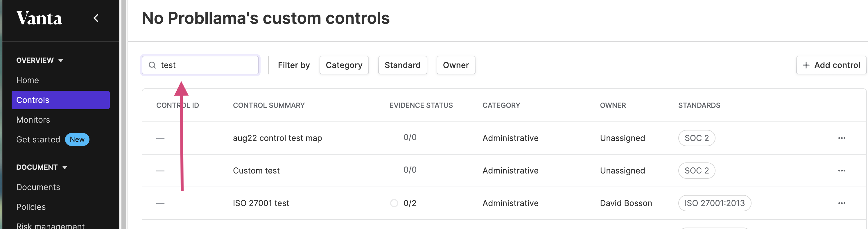868x229 pixels.
Task: Open the Category filter dropdown
Action: [344, 65]
